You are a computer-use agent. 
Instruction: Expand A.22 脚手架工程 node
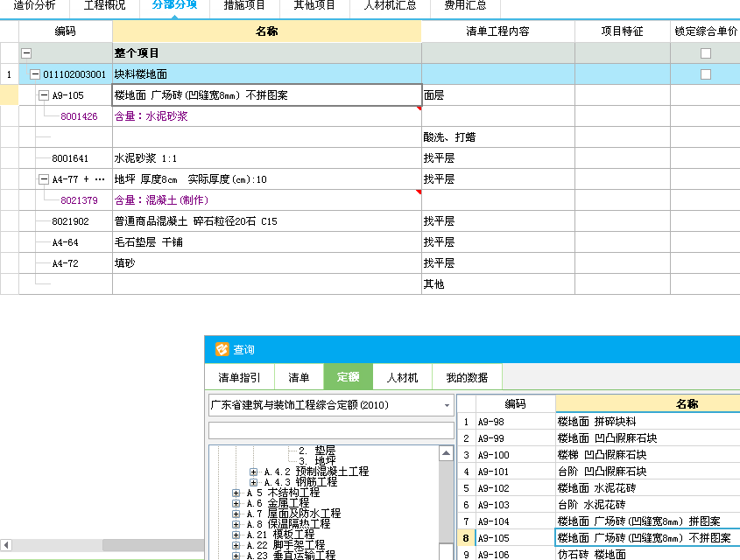(x=236, y=545)
